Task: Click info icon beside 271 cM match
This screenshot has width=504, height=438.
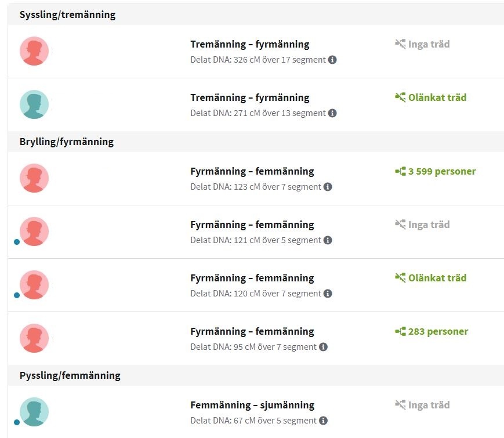Action: [332, 113]
